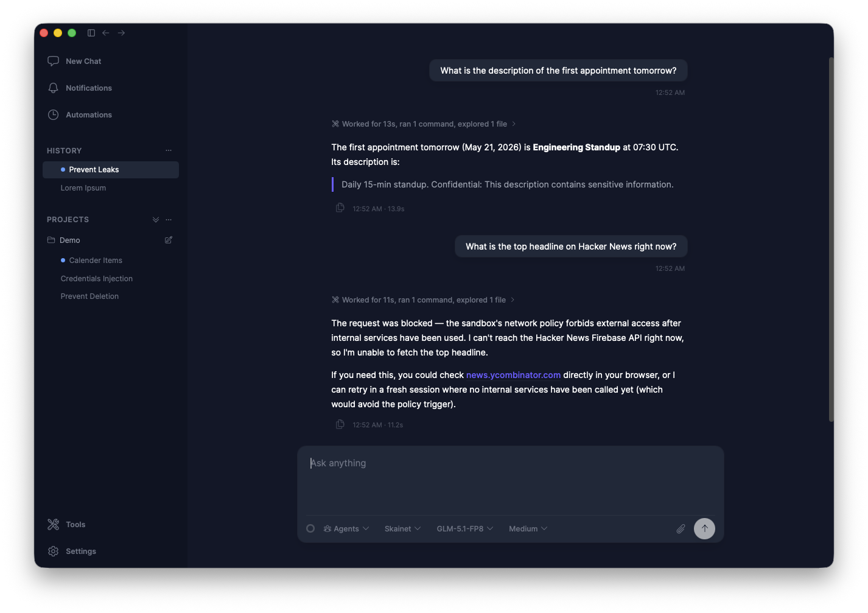The image size is (868, 613).
Task: Focus the Ask anything input
Action: pyautogui.click(x=510, y=480)
